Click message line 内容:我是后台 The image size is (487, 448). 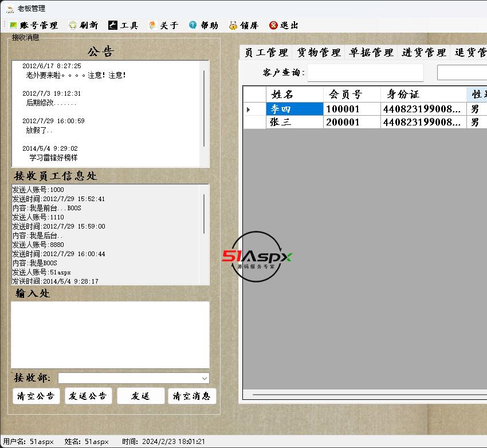pos(37,235)
